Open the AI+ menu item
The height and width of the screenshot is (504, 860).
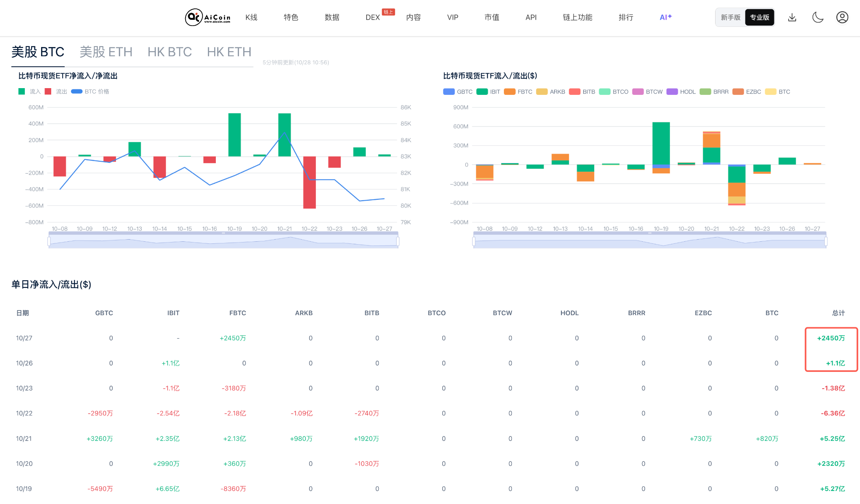[666, 17]
